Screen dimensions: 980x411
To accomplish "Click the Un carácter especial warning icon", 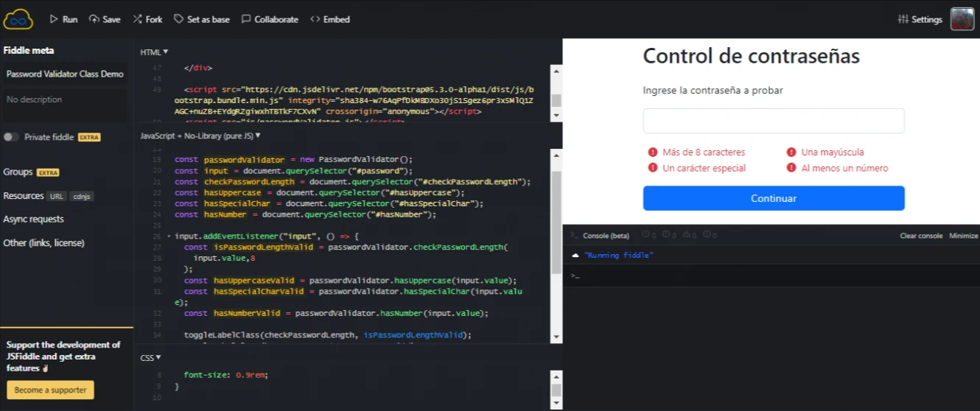I will click(x=653, y=168).
